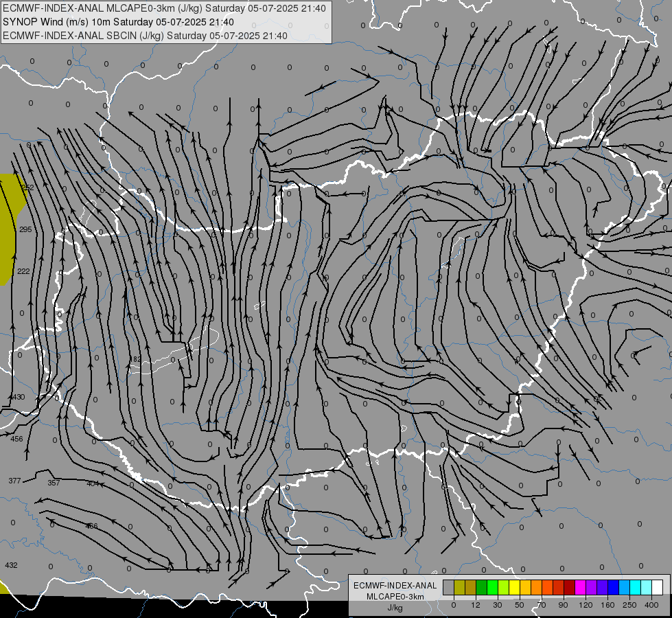Click the pure yellow legend swatch
The height and width of the screenshot is (618, 672).
[x=514, y=587]
